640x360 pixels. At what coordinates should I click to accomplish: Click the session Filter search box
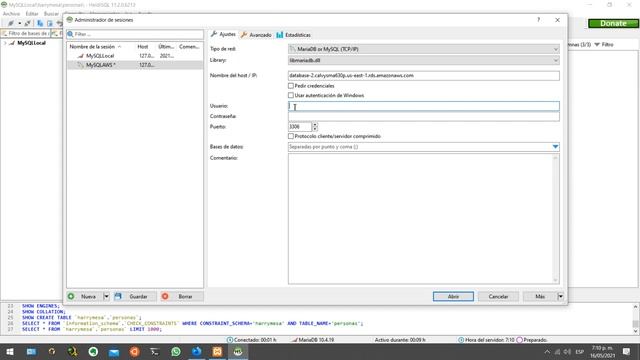click(135, 34)
